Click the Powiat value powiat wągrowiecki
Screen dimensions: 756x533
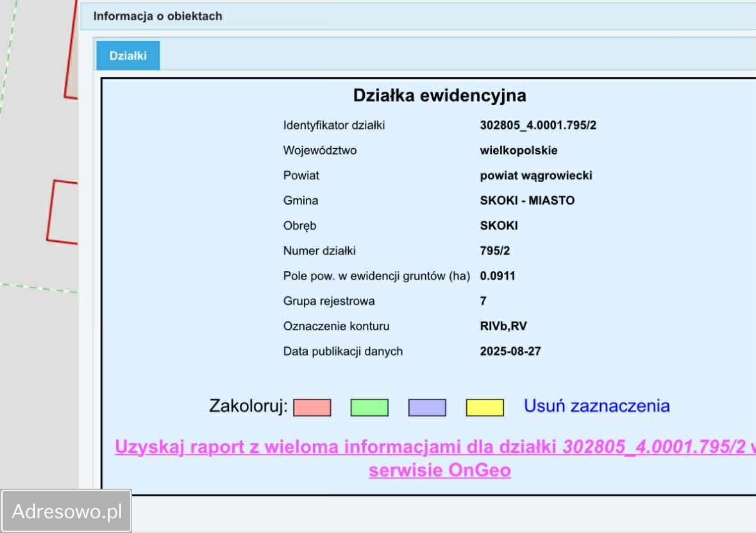(537, 175)
